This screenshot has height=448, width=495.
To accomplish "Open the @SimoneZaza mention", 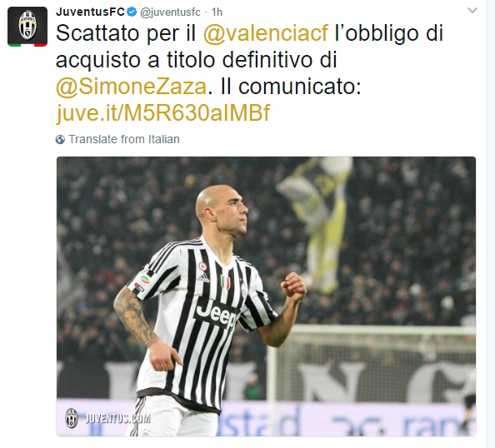I will click(x=132, y=87).
